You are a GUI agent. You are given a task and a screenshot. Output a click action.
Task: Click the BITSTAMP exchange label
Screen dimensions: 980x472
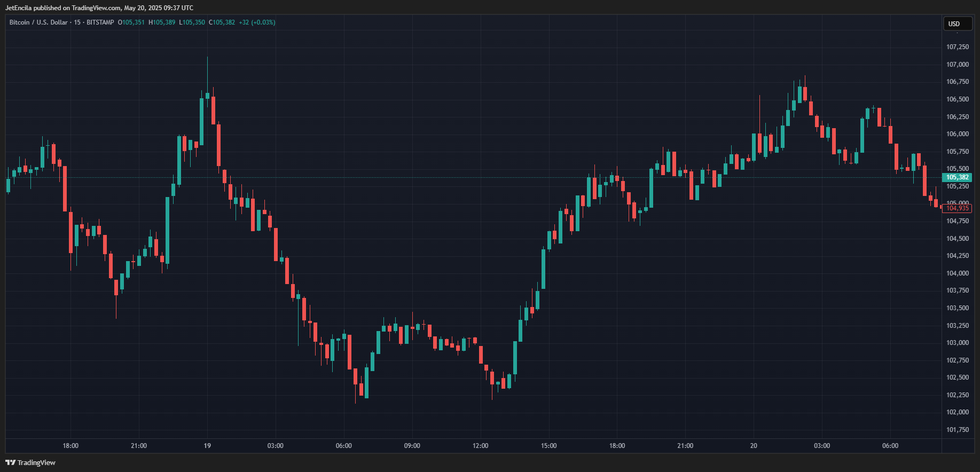(x=100, y=22)
